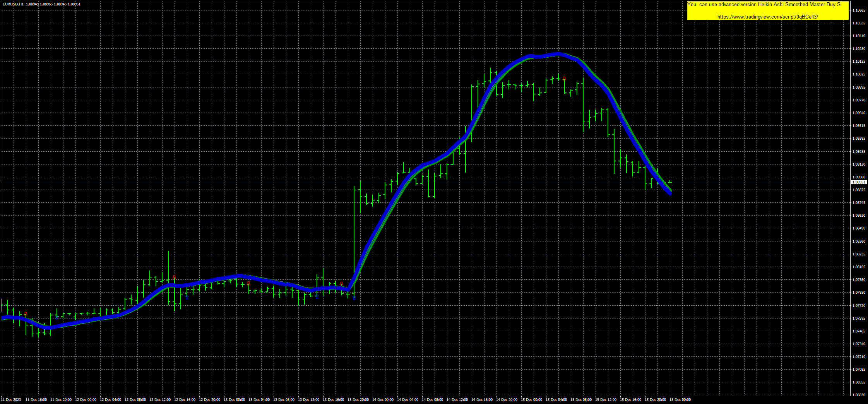
Task: Click the EURUSD,H1 chart title text
Action: [x=13, y=4]
